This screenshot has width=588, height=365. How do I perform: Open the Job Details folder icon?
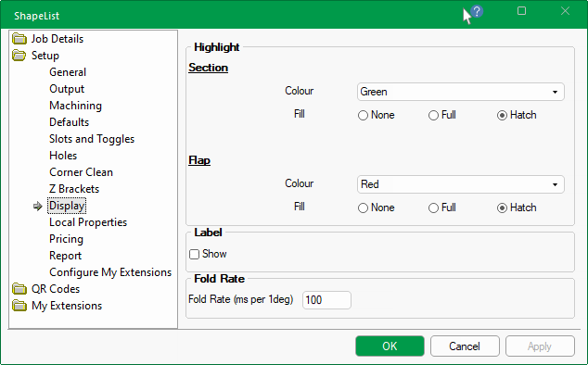19,39
